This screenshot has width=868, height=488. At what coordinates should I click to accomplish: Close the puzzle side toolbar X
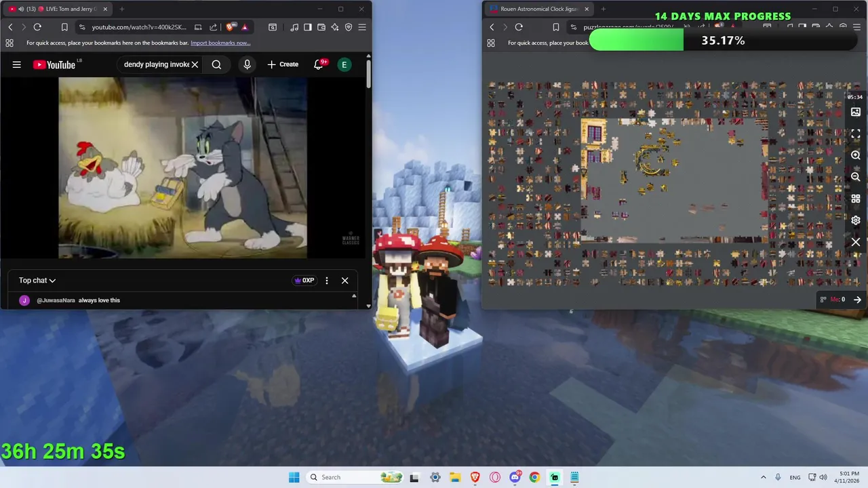856,242
